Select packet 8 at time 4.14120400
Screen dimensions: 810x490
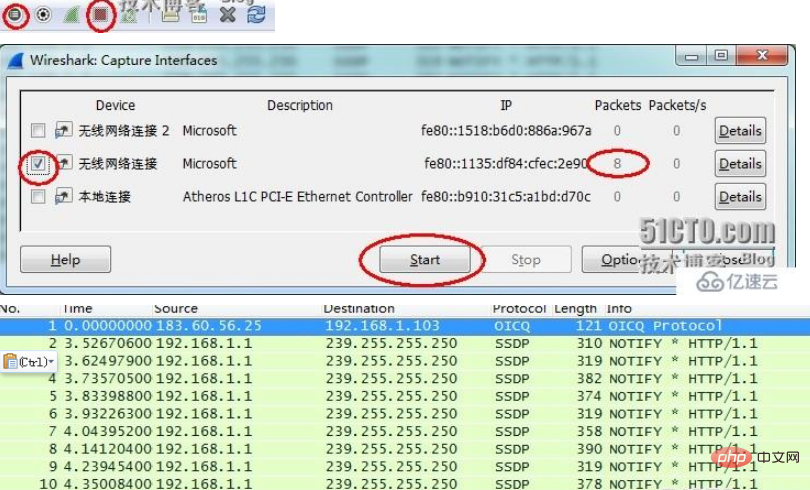405,449
